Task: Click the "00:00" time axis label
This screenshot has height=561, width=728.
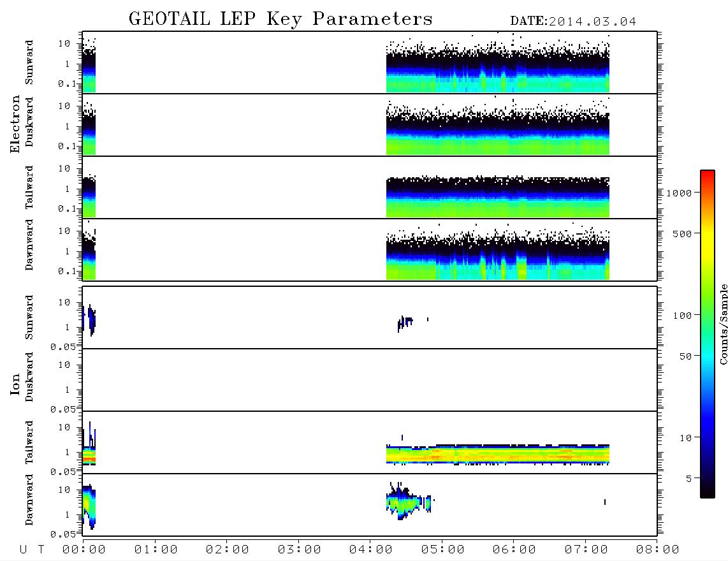Action: coord(84,550)
